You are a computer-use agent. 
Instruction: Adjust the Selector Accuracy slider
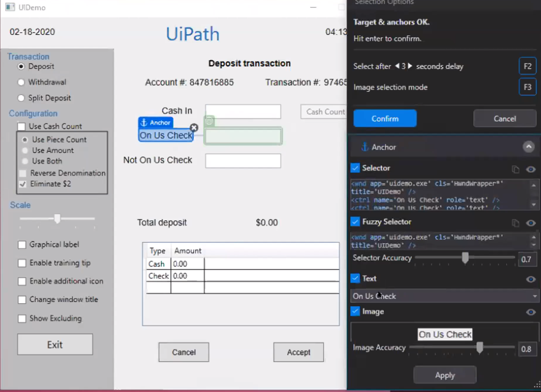coord(465,257)
